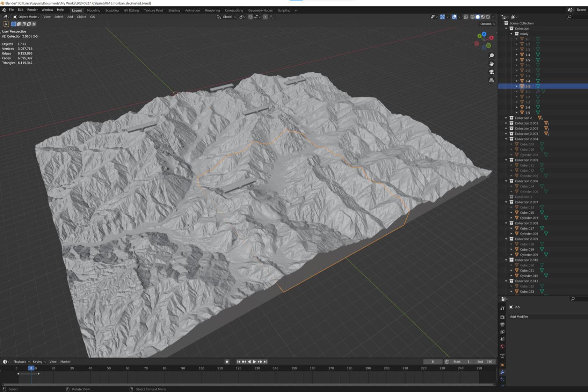The height and width of the screenshot is (392, 588).
Task: Open the View Layer properties tab
Action: (x=502, y=332)
